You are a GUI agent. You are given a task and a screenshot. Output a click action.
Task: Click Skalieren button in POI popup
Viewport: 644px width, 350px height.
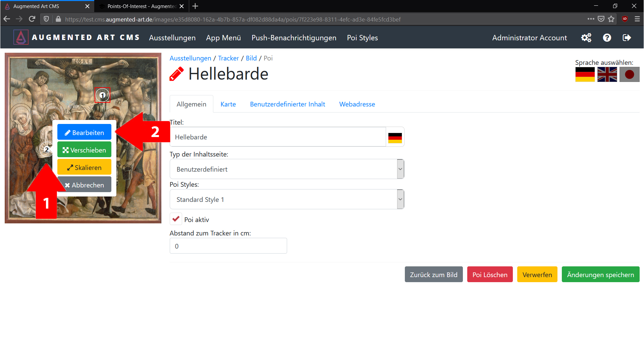[x=84, y=167]
